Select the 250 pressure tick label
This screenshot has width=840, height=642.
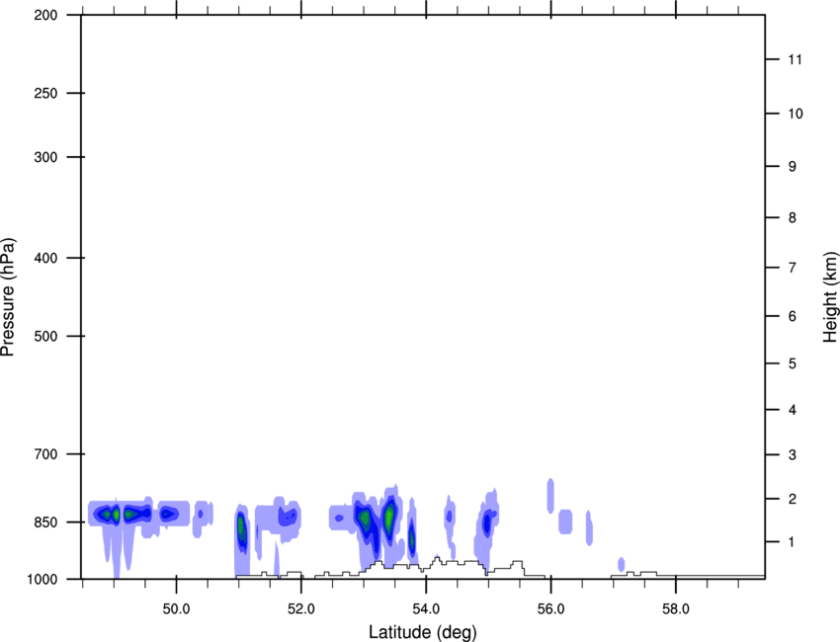[45, 93]
